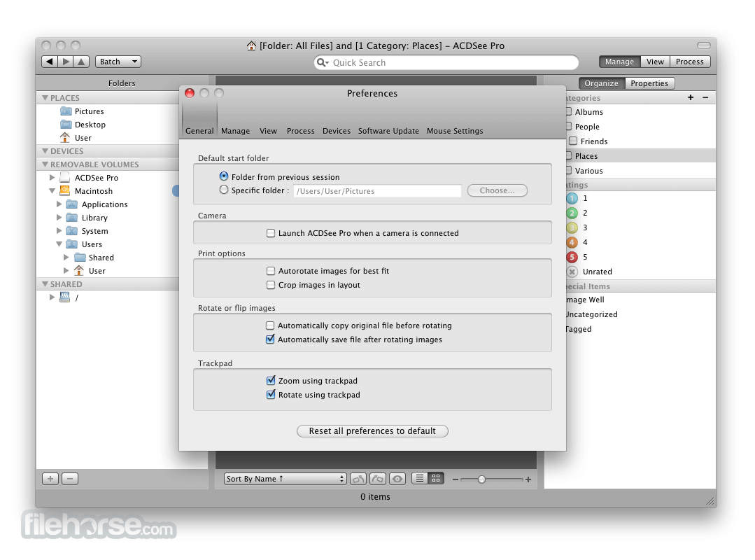Enable Crop images in layout
Screen dimensions: 755x560
tap(271, 285)
